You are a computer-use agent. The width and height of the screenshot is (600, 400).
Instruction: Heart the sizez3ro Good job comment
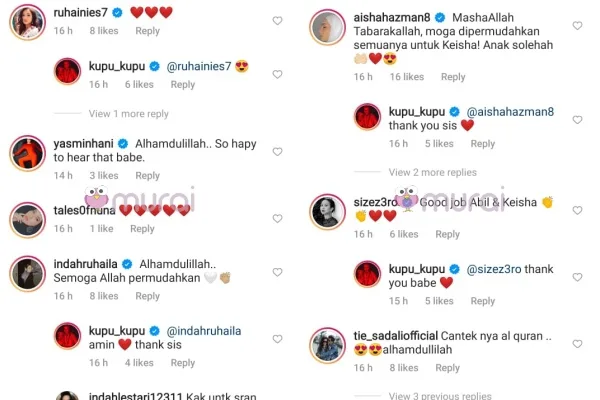click(x=577, y=210)
